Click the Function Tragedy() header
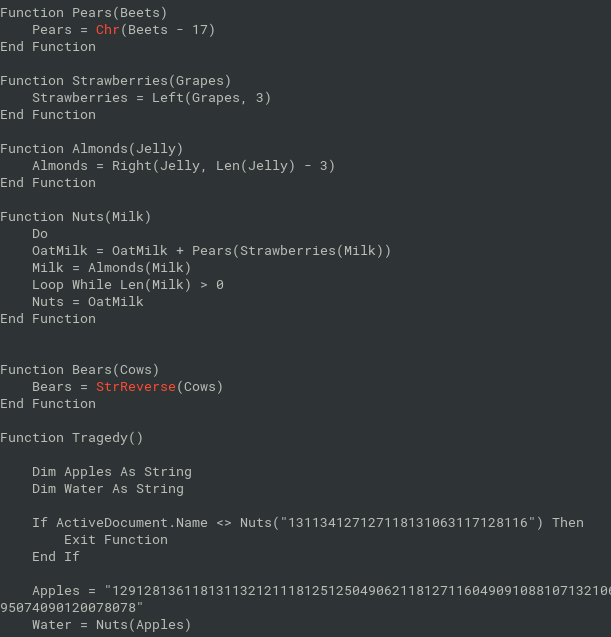The width and height of the screenshot is (611, 637). pos(72,438)
